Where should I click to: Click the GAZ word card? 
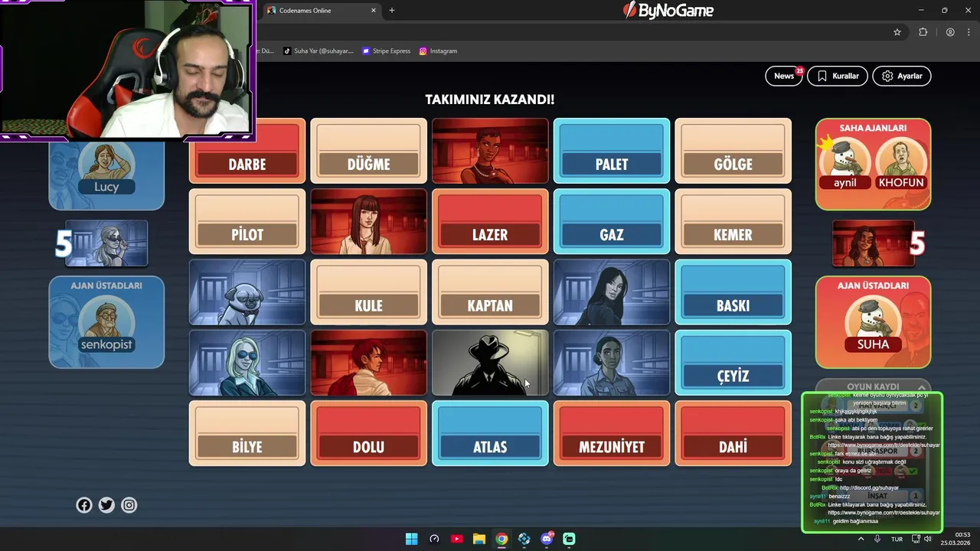coord(612,222)
